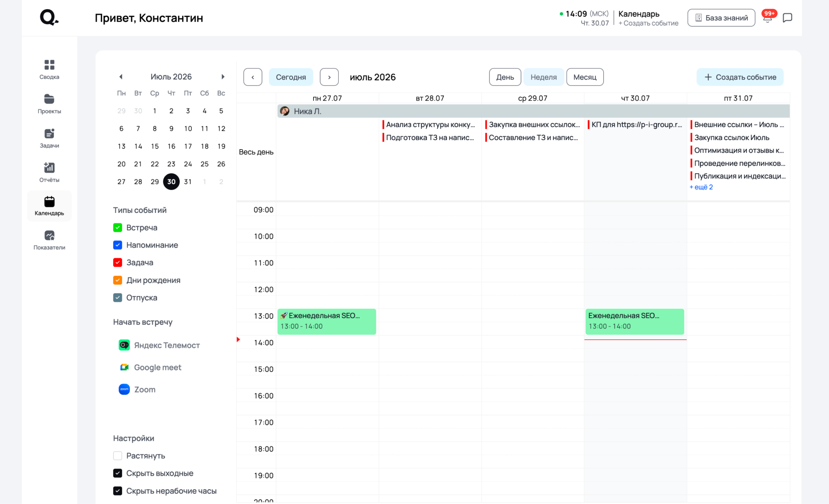The width and height of the screenshot is (829, 504).
Task: Click the Создать событие button
Action: pos(740,77)
